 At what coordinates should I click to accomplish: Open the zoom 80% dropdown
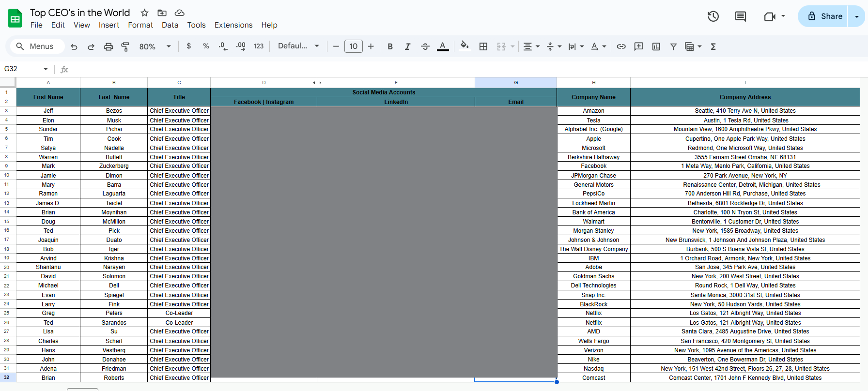coord(155,46)
